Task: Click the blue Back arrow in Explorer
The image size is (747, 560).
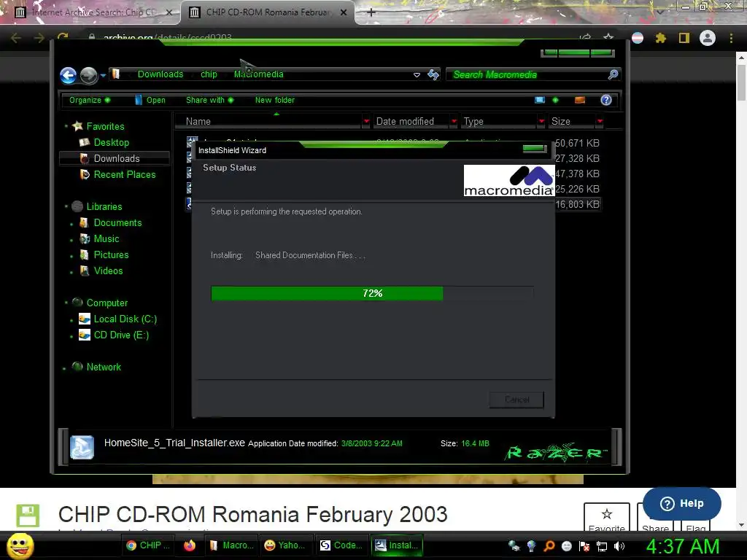Action: coord(68,75)
